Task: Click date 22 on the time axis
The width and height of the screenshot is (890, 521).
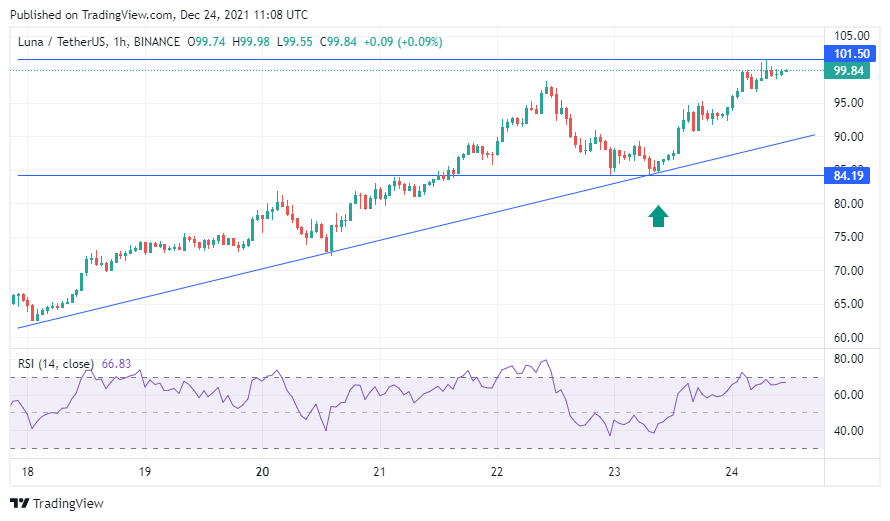Action: (x=497, y=471)
